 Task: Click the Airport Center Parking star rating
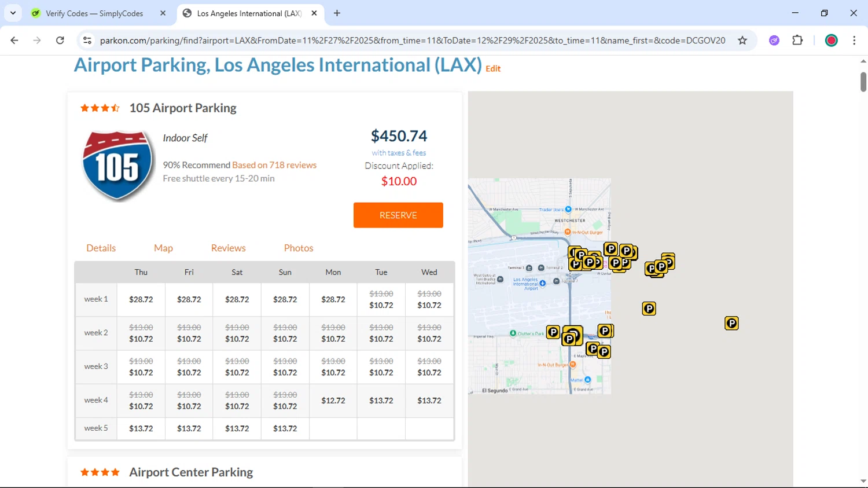pyautogui.click(x=100, y=472)
